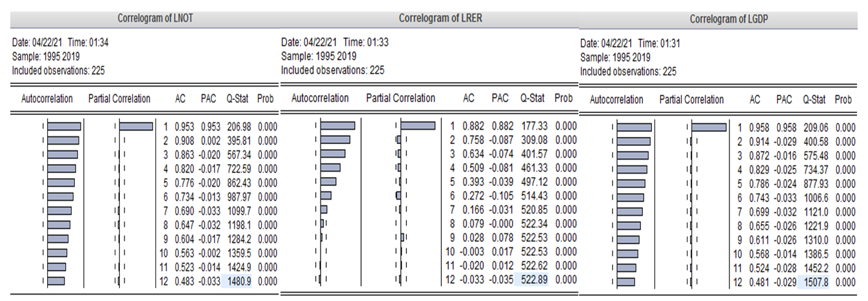The image size is (868, 301).
Task: Click the date line with Time: 01:34
Action: 65,43
